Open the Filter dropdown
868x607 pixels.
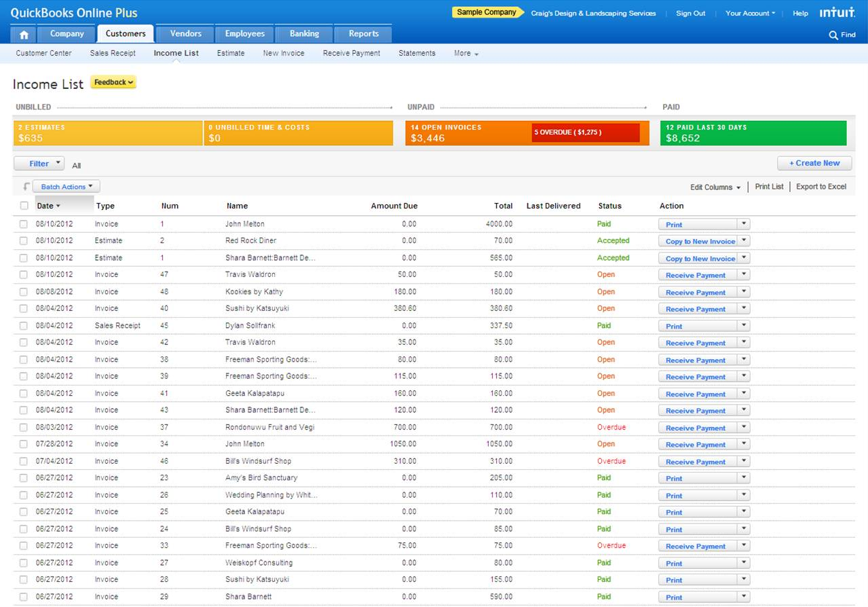click(x=39, y=164)
